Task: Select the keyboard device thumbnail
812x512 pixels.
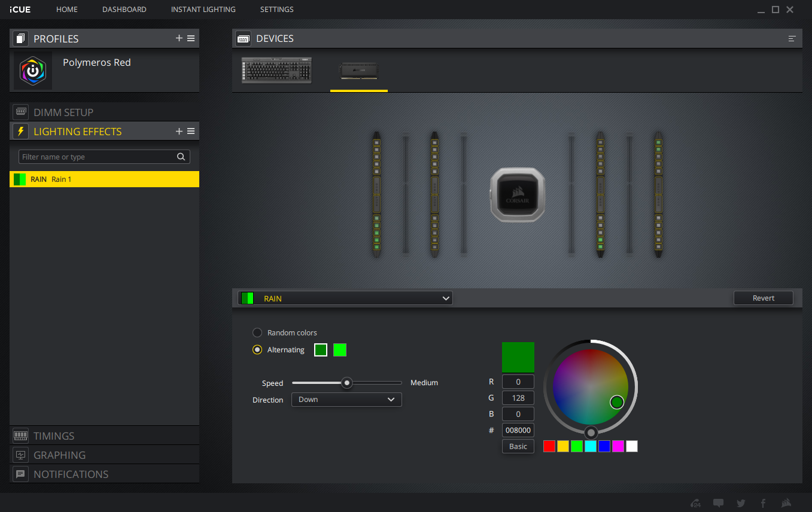Action: coord(277,70)
